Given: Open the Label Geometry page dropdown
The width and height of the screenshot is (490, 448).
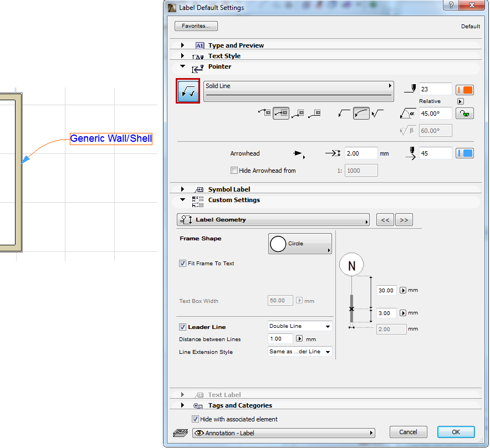Looking at the screenshot, I should [273, 220].
